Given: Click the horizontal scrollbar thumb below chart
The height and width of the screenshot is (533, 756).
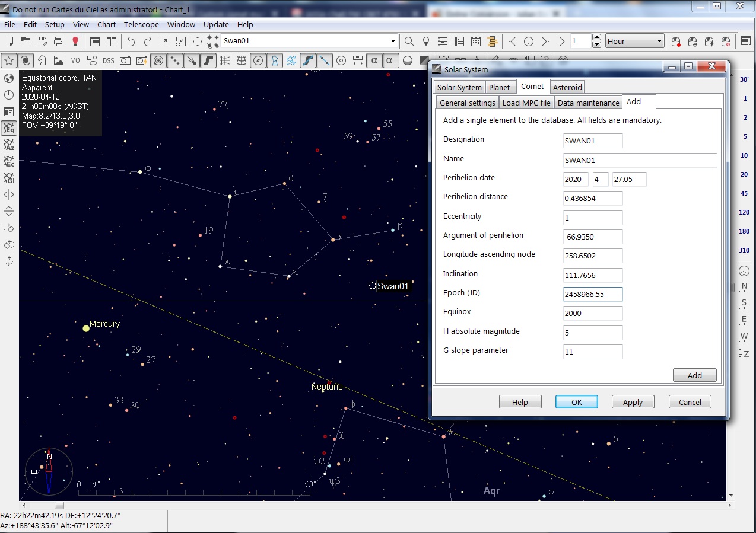Looking at the screenshot, I should [x=59, y=505].
